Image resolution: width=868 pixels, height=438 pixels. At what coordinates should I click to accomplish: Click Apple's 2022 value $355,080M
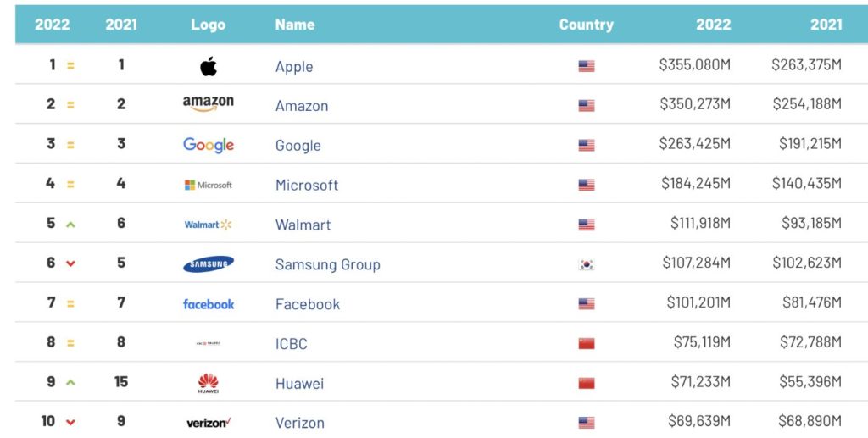pos(694,66)
